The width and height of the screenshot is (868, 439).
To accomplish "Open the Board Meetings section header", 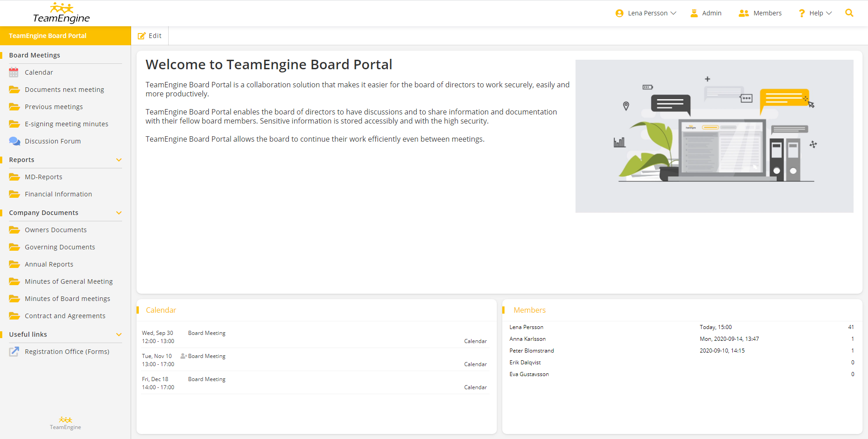I will click(34, 55).
